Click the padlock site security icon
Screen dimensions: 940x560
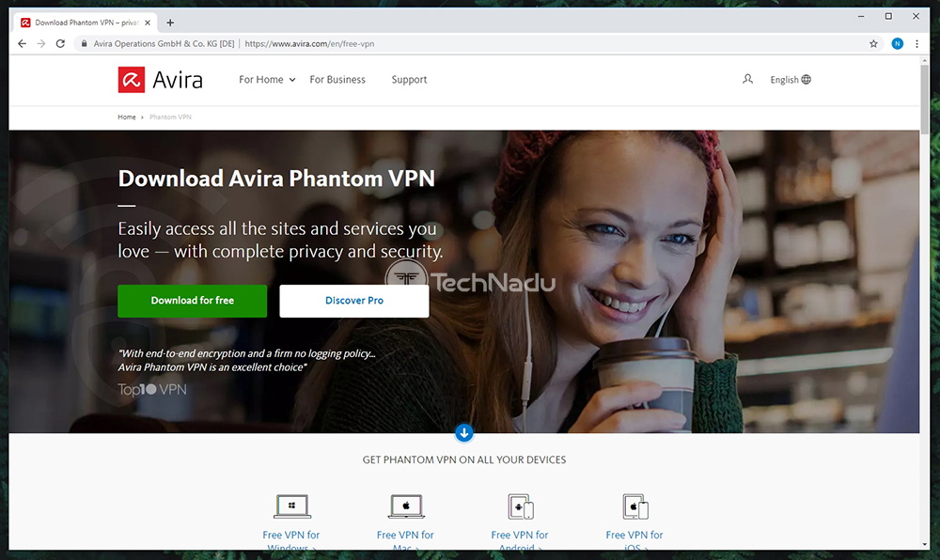pyautogui.click(x=84, y=44)
